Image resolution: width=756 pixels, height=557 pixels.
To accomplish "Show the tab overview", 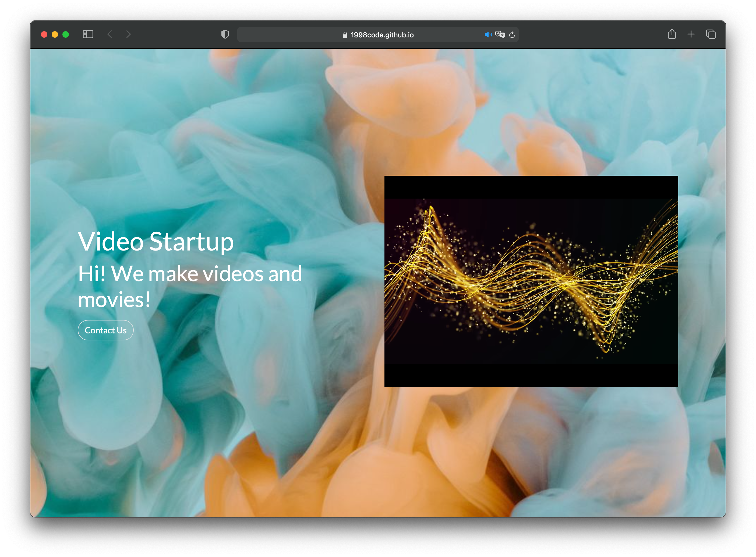I will click(x=711, y=34).
